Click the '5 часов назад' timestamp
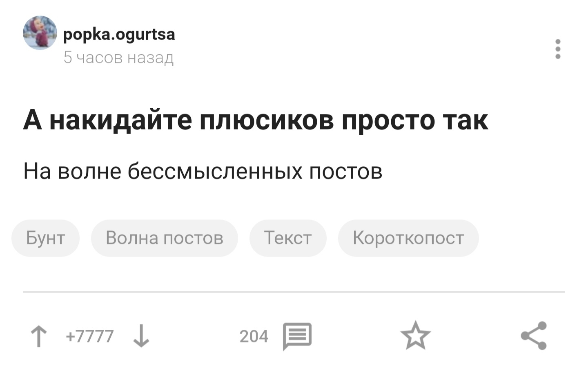Viewport: 588px width, 378px height. pos(118,58)
